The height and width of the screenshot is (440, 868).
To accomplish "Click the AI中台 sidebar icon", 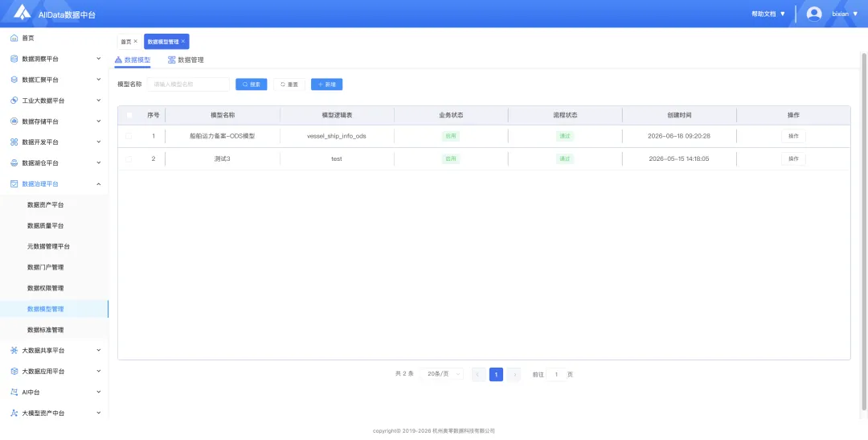I will coord(14,392).
